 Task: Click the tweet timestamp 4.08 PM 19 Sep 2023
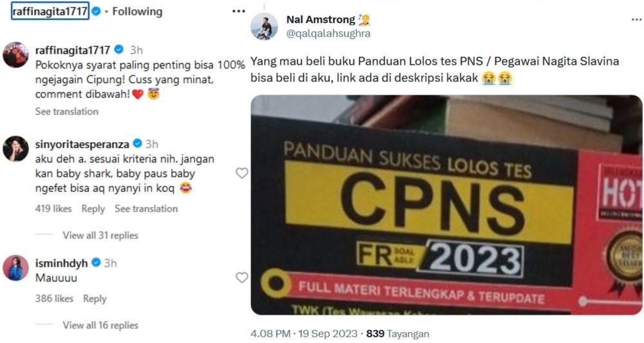[x=304, y=334]
